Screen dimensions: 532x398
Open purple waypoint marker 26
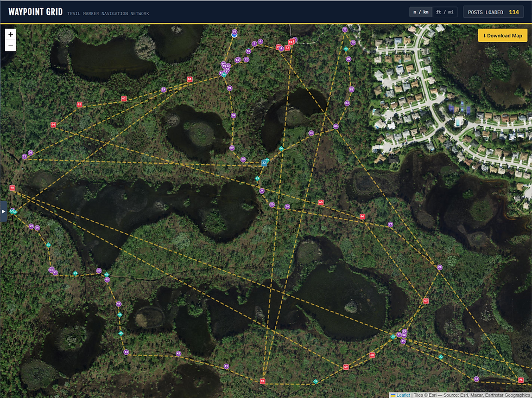pos(287,207)
